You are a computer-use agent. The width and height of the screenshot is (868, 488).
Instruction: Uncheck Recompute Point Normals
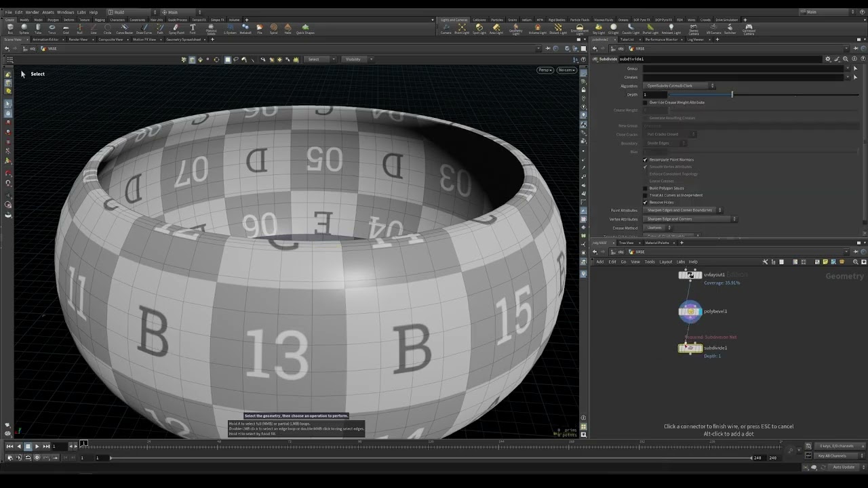tap(645, 159)
